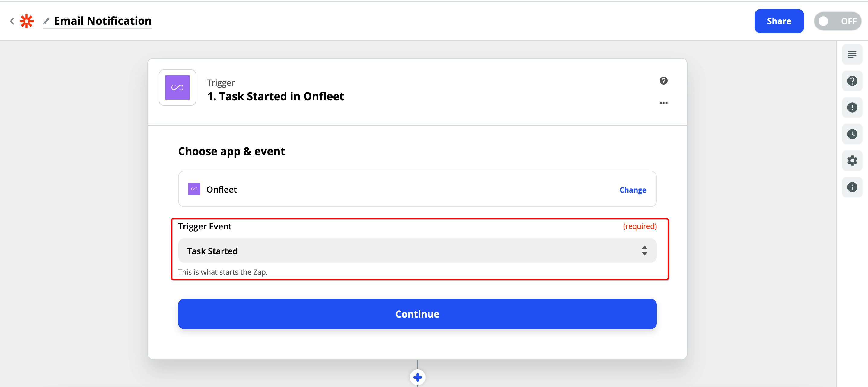The height and width of the screenshot is (387, 868).
Task: Click the Email Notification title field
Action: point(103,21)
